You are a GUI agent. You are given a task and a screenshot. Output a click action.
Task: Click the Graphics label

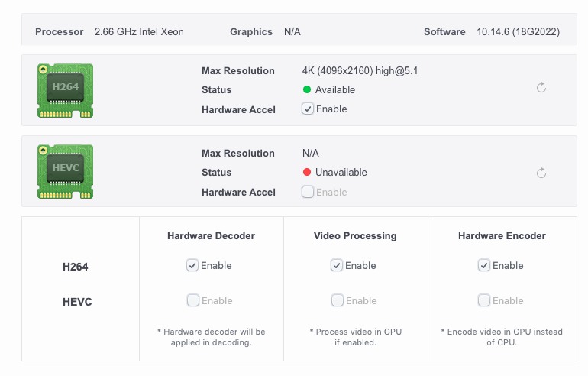[x=251, y=32]
